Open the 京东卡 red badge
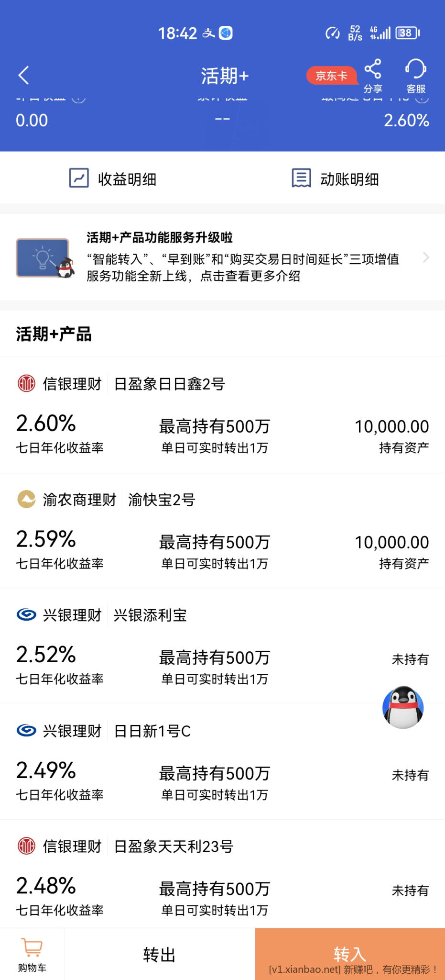 coord(331,76)
